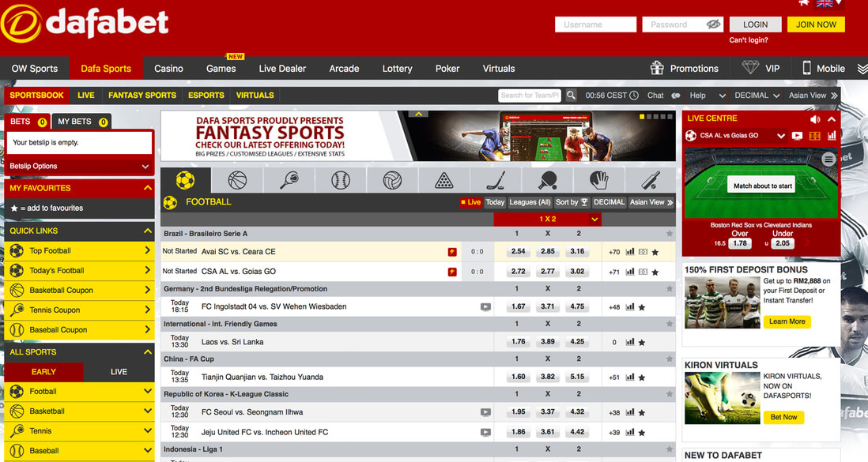Click Bet Now for Kiron Virtuals

[x=783, y=417]
